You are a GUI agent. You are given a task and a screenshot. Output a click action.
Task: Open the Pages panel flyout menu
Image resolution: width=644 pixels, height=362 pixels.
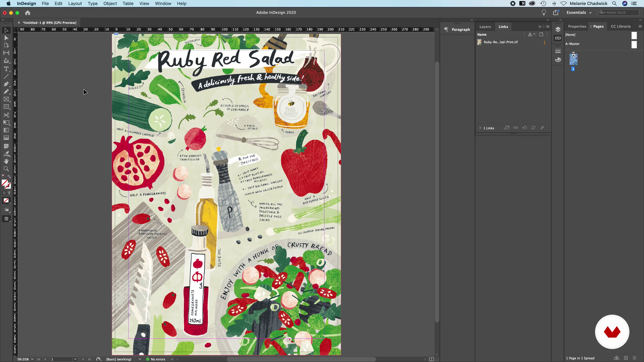click(640, 26)
